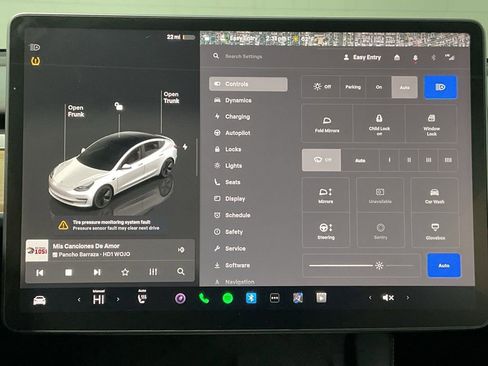Image resolution: width=488 pixels, height=366 pixels.
Task: Open the car controls icon in bottom bar
Action: (39, 300)
